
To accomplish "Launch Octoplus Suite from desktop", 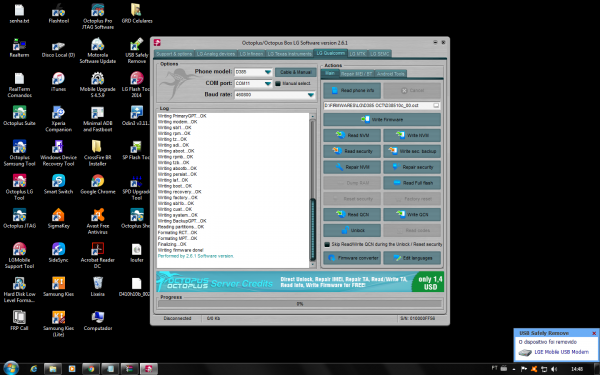I will point(19,116).
